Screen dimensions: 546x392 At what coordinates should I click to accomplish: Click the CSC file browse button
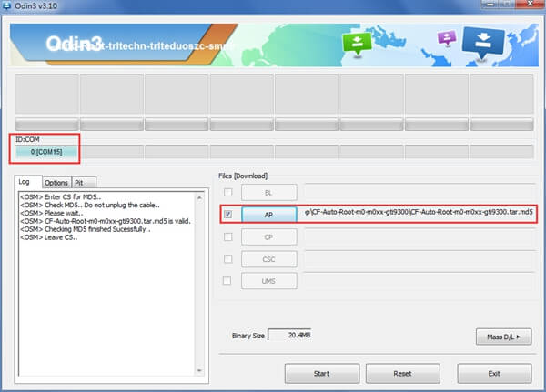point(268,259)
